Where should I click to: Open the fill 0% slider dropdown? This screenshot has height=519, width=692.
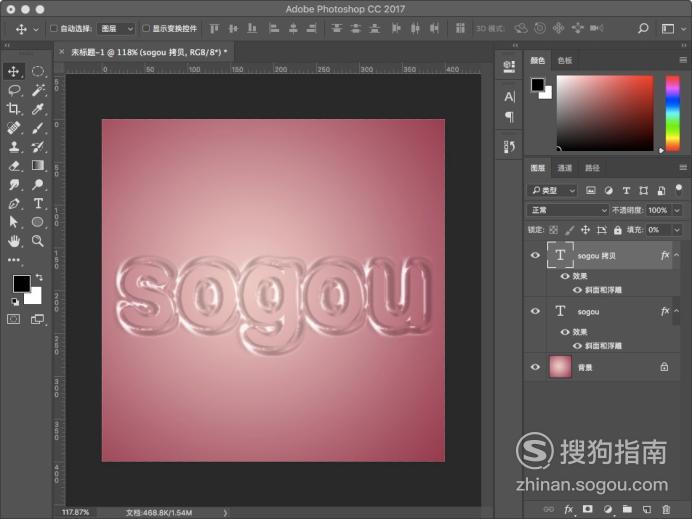click(x=677, y=230)
